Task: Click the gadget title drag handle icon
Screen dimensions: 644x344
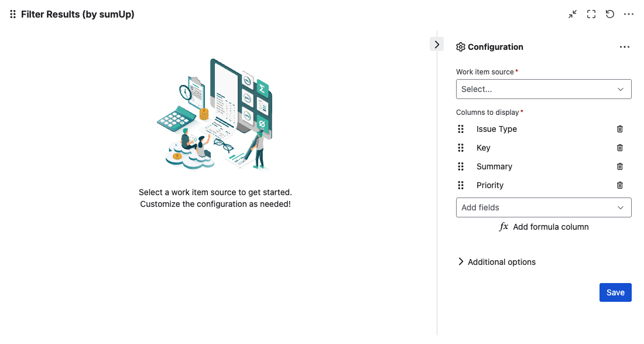Action: click(x=13, y=14)
